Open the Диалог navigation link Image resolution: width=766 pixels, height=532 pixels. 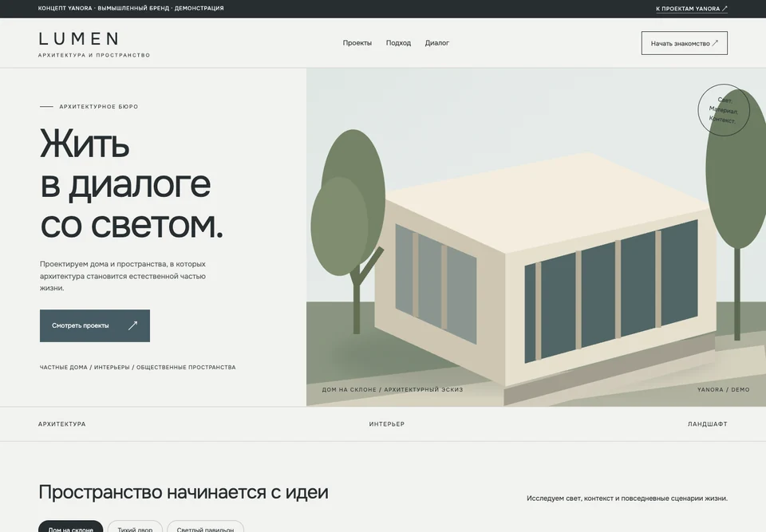tap(436, 43)
